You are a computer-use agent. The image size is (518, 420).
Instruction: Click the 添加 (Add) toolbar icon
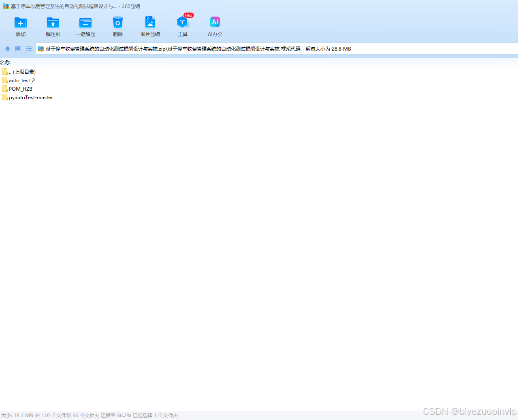[20, 23]
